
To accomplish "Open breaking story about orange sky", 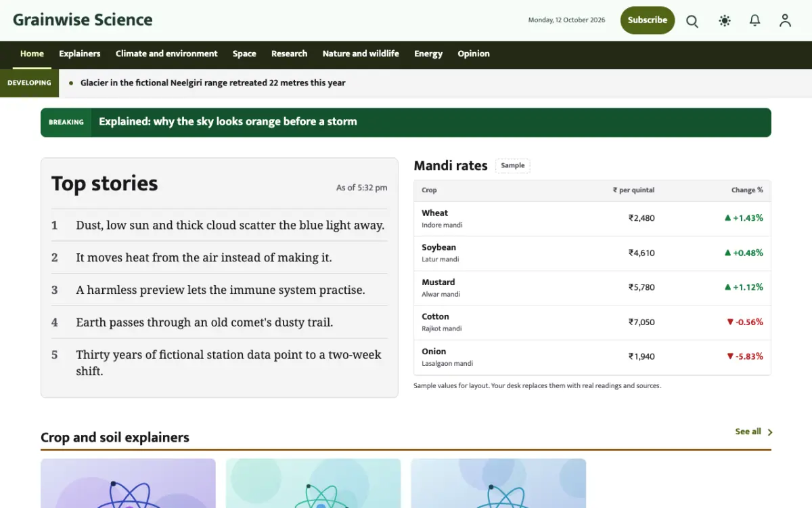I will click(228, 122).
